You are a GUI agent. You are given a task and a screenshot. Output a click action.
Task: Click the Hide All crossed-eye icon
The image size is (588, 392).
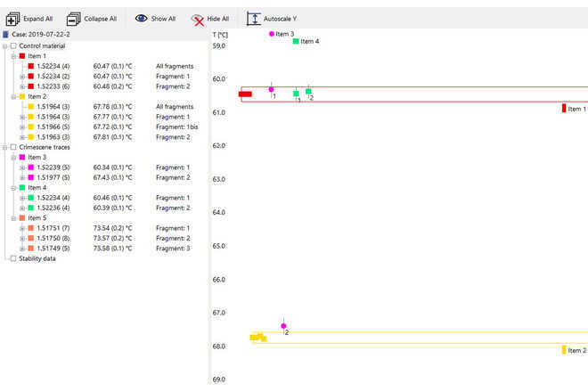pyautogui.click(x=197, y=18)
